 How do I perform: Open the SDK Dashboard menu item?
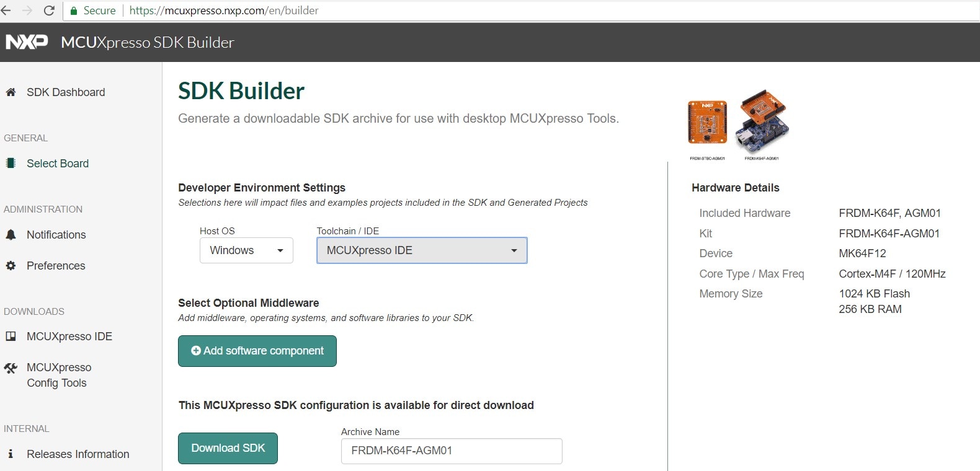coord(66,92)
